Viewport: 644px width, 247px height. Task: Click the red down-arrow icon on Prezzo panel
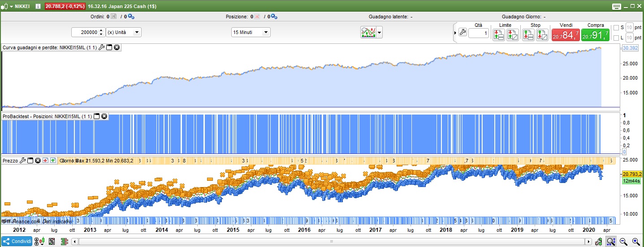pyautogui.click(x=45, y=160)
